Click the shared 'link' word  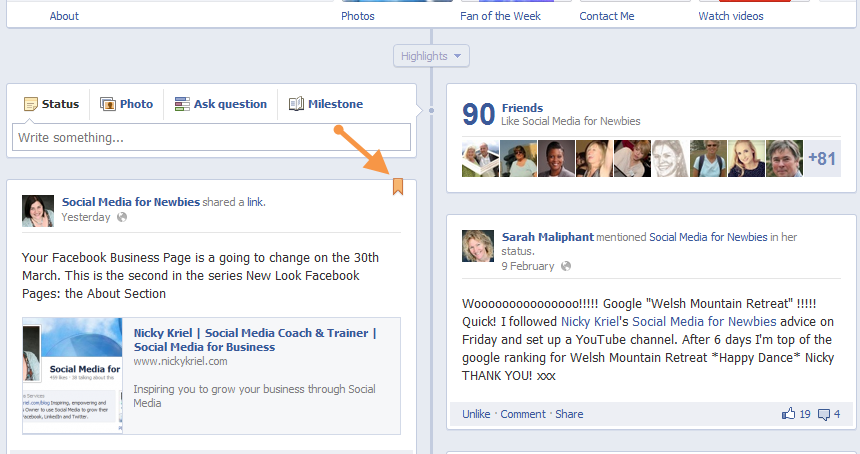[254, 202]
